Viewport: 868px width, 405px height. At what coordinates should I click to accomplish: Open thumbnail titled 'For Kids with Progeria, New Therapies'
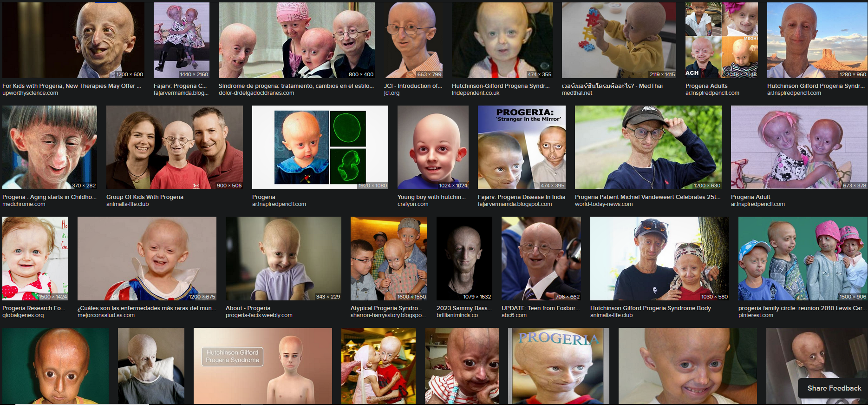pyautogui.click(x=73, y=40)
